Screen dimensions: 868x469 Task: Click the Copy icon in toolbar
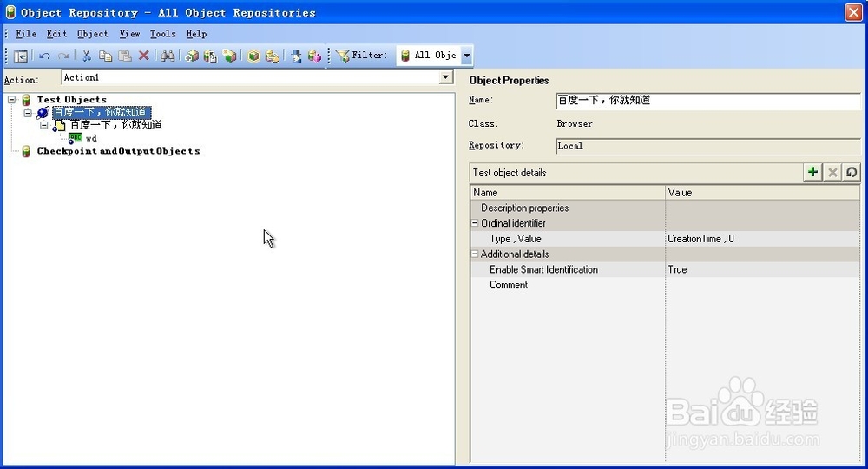(x=105, y=56)
